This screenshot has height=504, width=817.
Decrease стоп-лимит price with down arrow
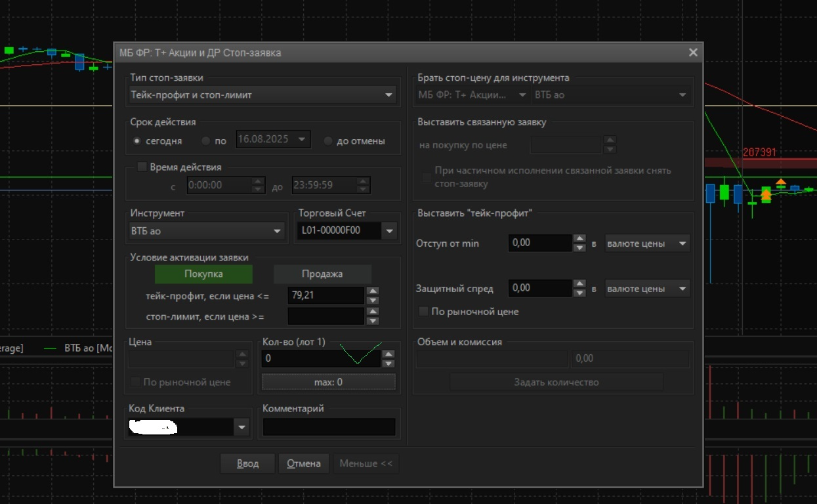(x=373, y=321)
